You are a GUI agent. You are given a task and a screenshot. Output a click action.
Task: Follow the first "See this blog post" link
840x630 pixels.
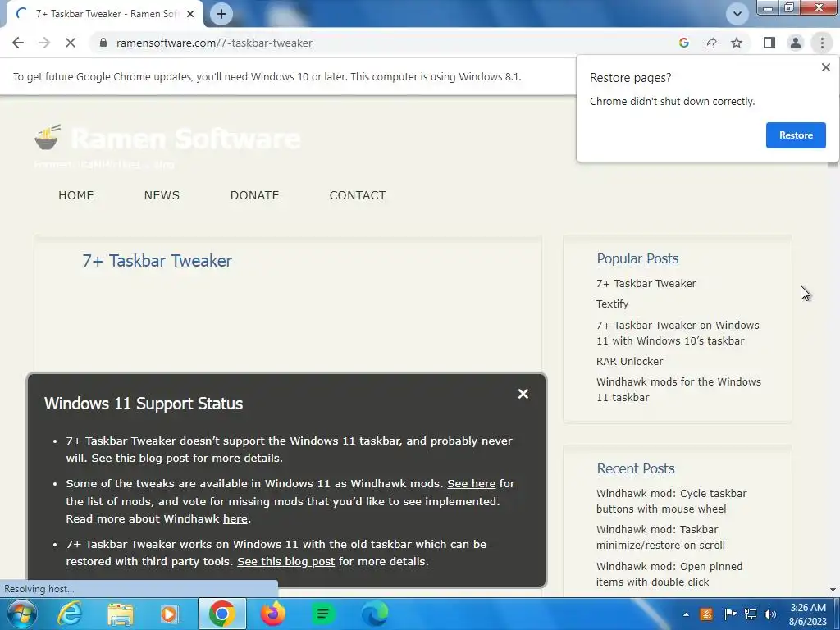[140, 458]
